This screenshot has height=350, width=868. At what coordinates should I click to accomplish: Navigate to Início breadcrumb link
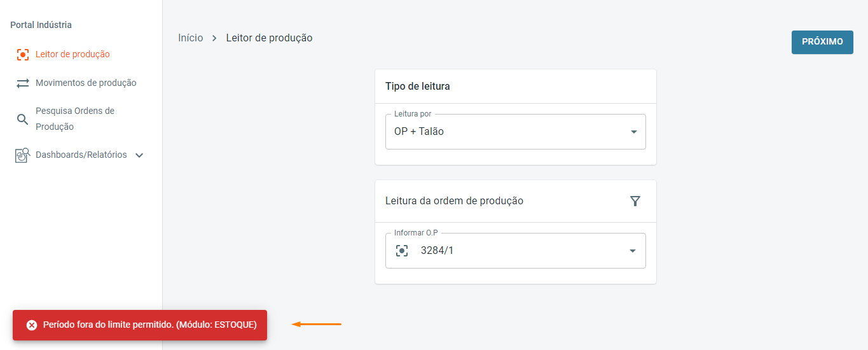[191, 38]
